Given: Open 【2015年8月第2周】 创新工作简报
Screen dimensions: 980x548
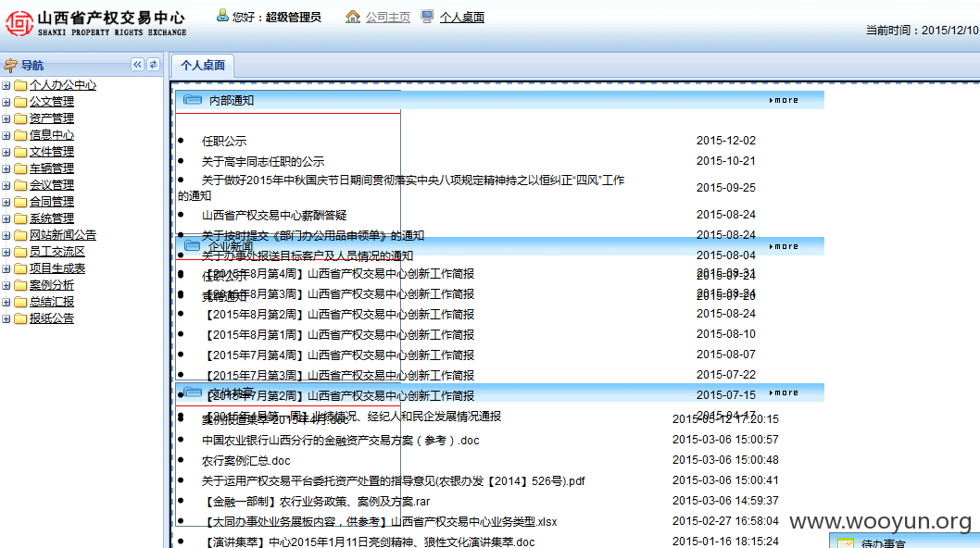Looking at the screenshot, I should (338, 315).
